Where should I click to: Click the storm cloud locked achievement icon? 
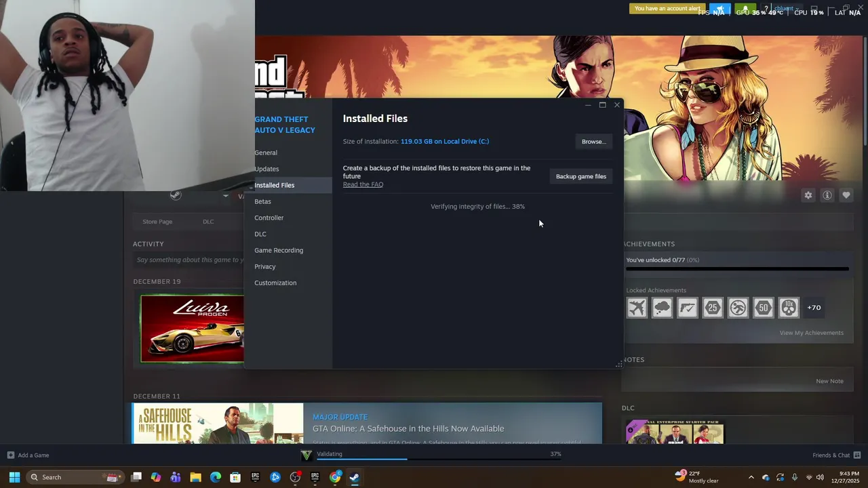(662, 308)
